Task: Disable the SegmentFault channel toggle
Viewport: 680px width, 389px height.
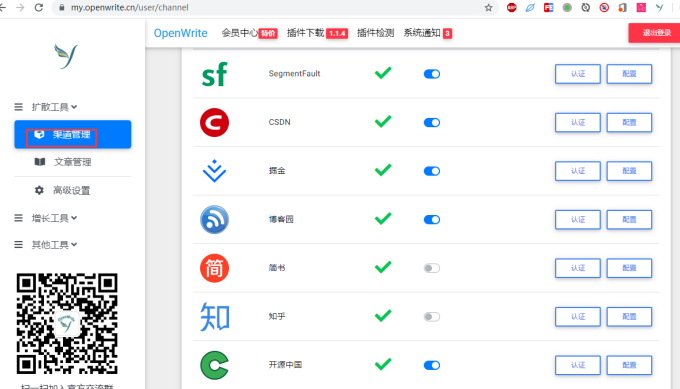Action: point(432,74)
